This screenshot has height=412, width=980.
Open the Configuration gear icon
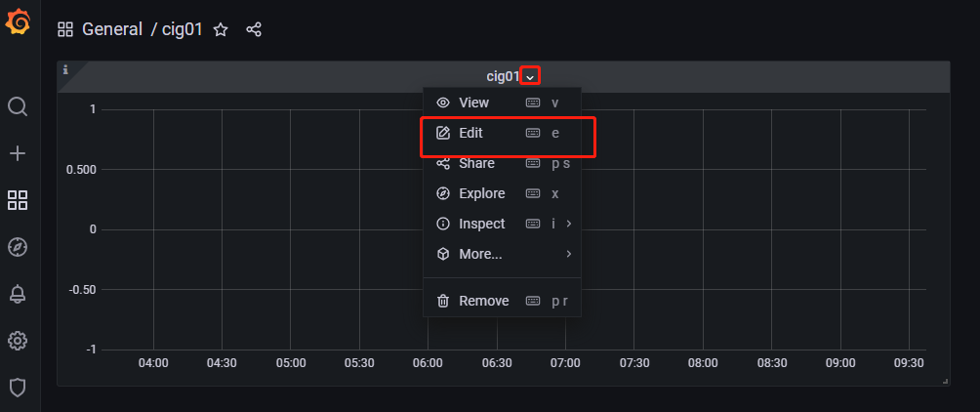click(x=18, y=341)
